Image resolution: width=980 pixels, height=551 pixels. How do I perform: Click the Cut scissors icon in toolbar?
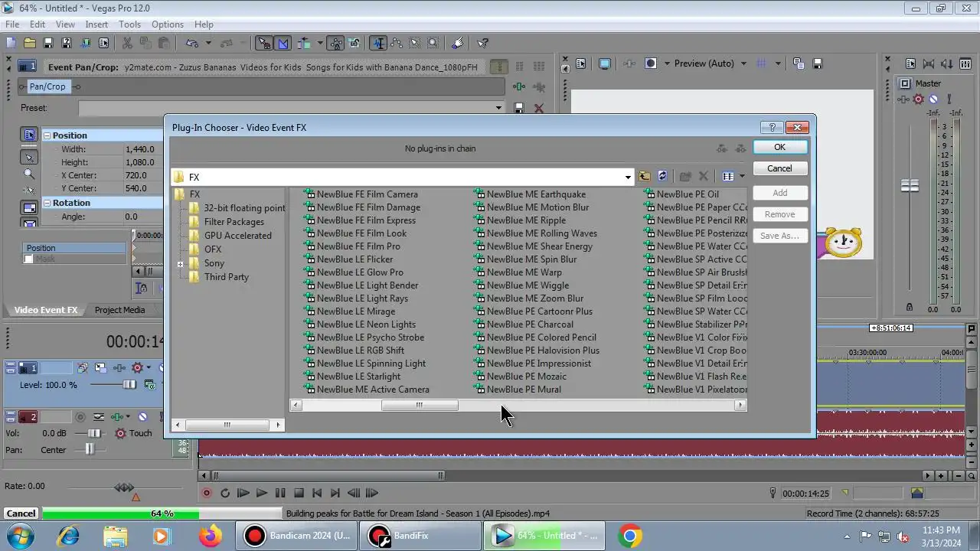127,44
